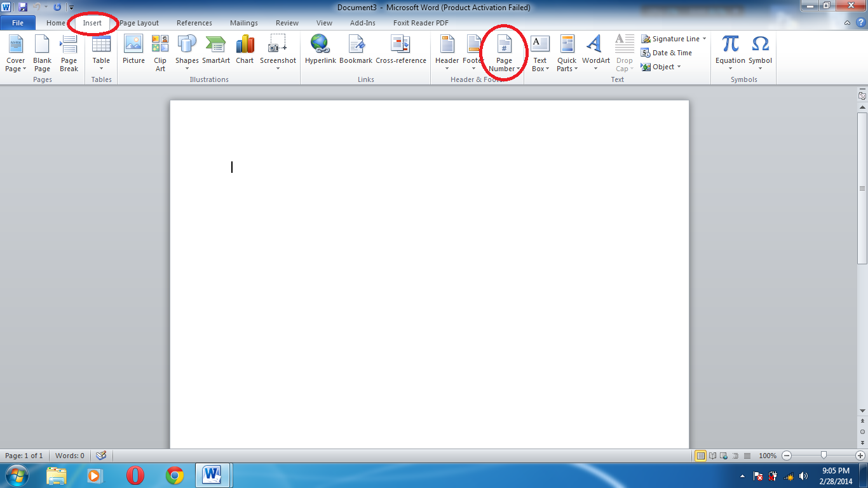Viewport: 868px width, 488px height.
Task: Toggle the ruler button above the scrollbar
Action: coord(862,96)
